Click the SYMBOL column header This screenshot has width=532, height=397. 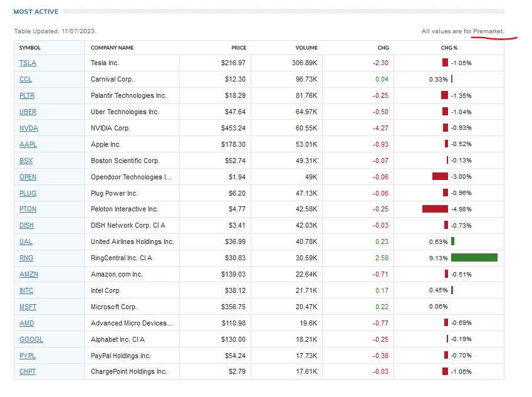coord(29,48)
